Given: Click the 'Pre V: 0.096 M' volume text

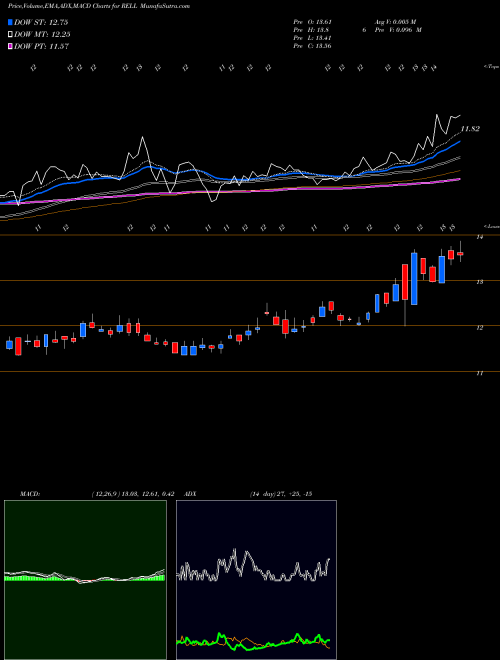Looking at the screenshot, I should point(399,30).
